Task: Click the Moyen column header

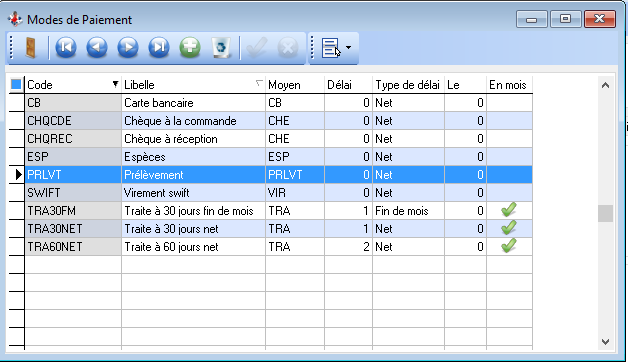Action: [x=295, y=85]
